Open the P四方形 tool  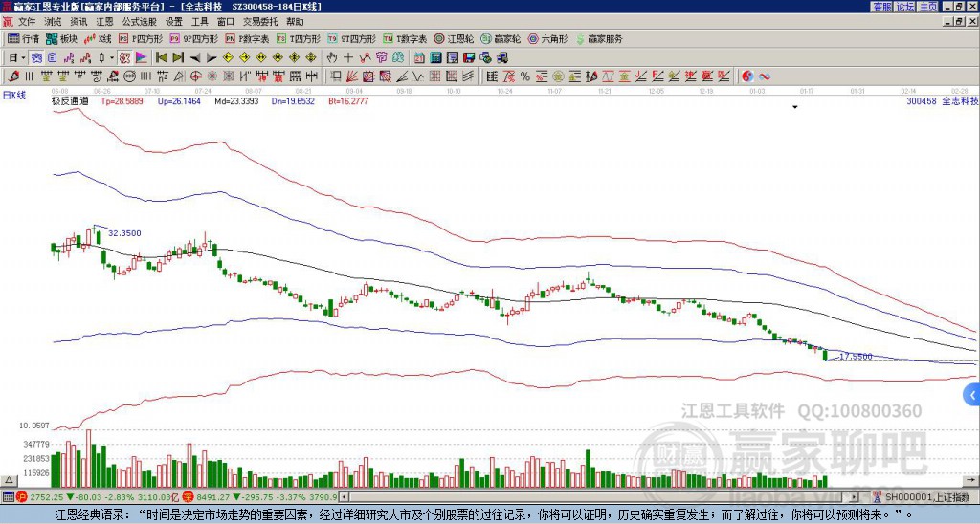pos(142,38)
